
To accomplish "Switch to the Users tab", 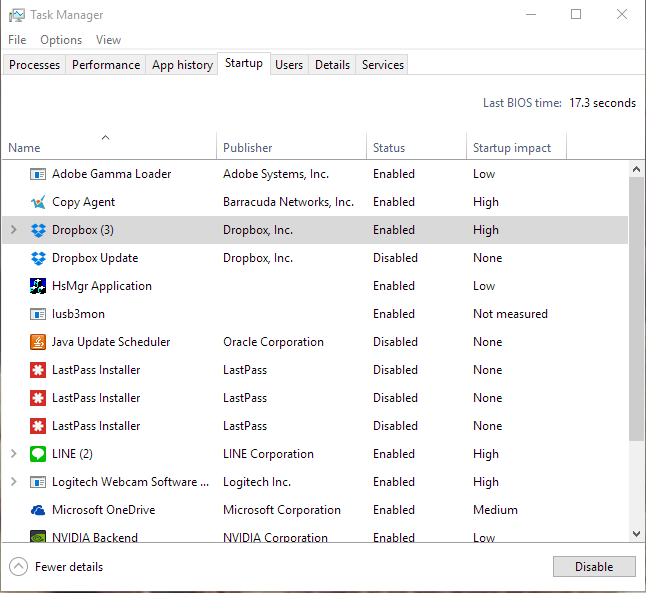I will 289,65.
